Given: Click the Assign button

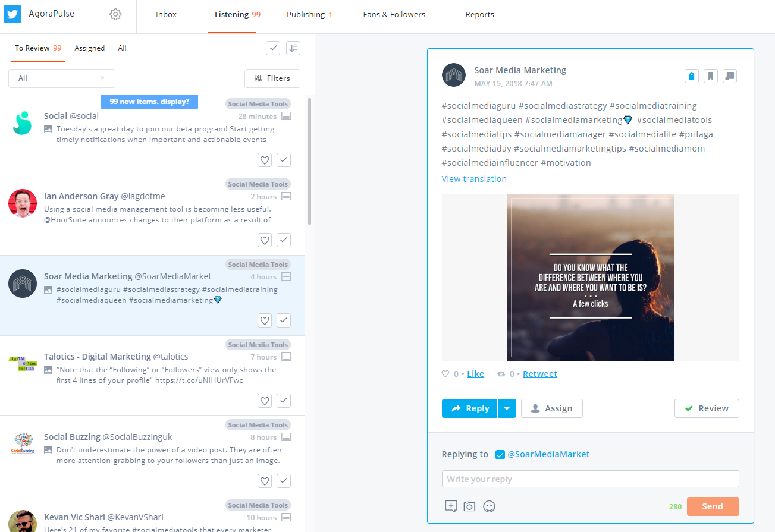Looking at the screenshot, I should (552, 408).
